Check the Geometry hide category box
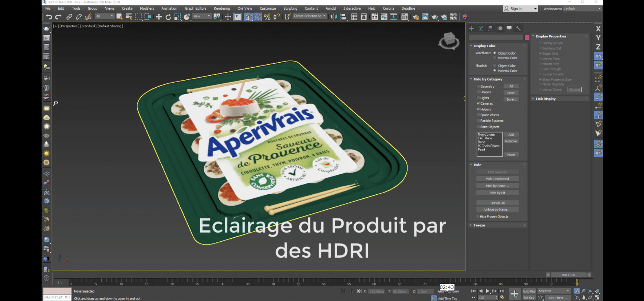This screenshot has width=644, height=301. point(478,87)
